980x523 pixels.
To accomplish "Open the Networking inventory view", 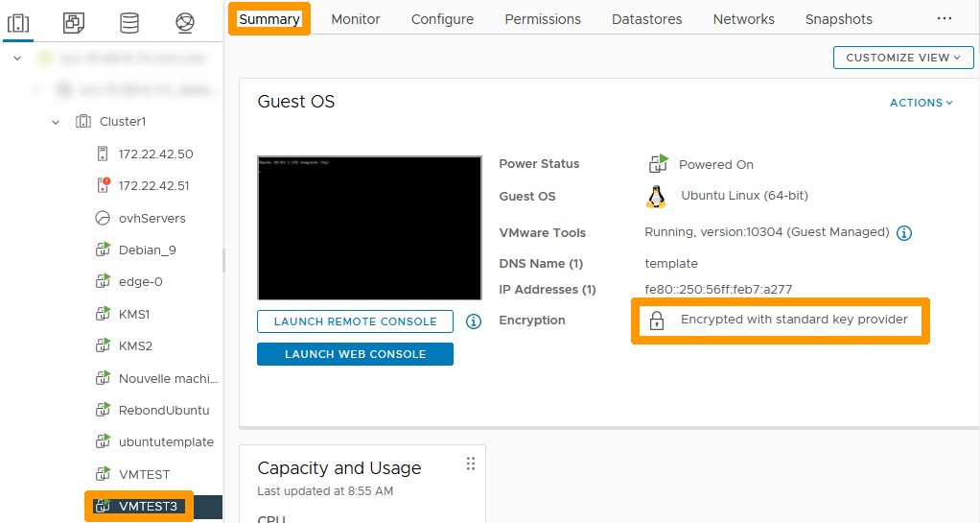I will click(185, 23).
